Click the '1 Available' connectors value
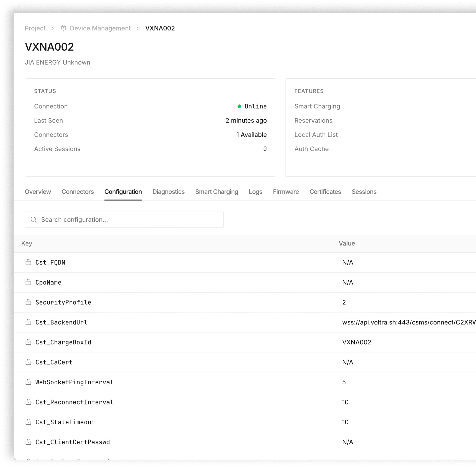Screen dimensions: 476x467 pos(251,135)
